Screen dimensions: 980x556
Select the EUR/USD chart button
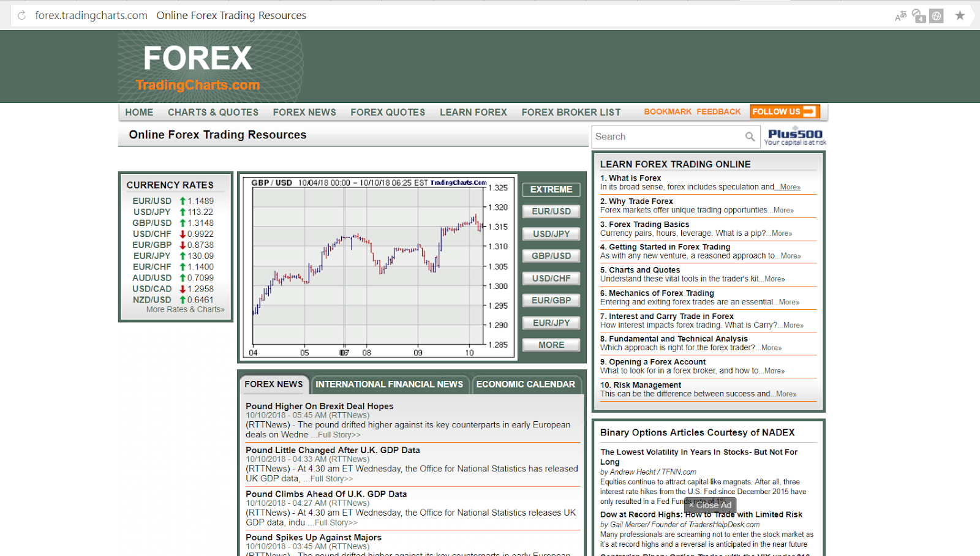[x=551, y=211]
